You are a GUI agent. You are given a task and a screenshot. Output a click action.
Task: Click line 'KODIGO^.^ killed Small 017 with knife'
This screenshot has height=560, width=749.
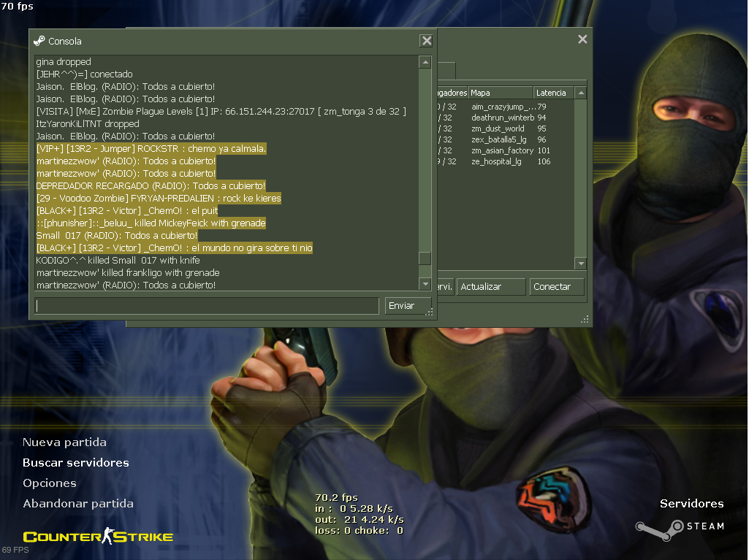click(x=118, y=260)
